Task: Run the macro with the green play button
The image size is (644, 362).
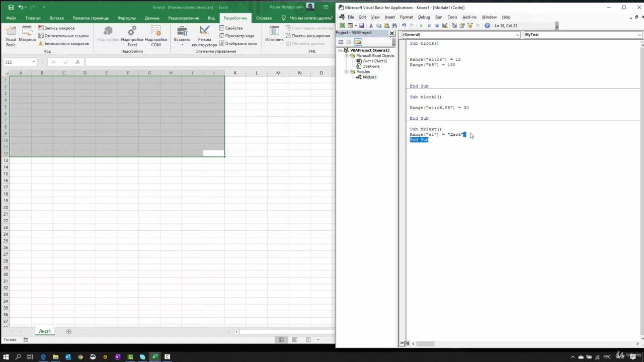Action: (421, 26)
